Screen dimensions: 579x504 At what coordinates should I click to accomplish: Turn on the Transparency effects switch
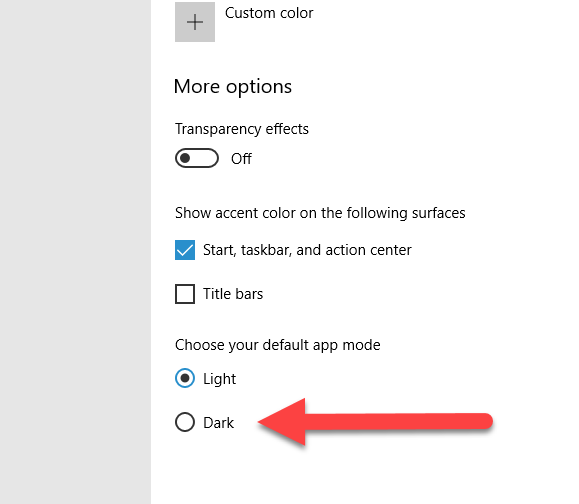pos(197,158)
